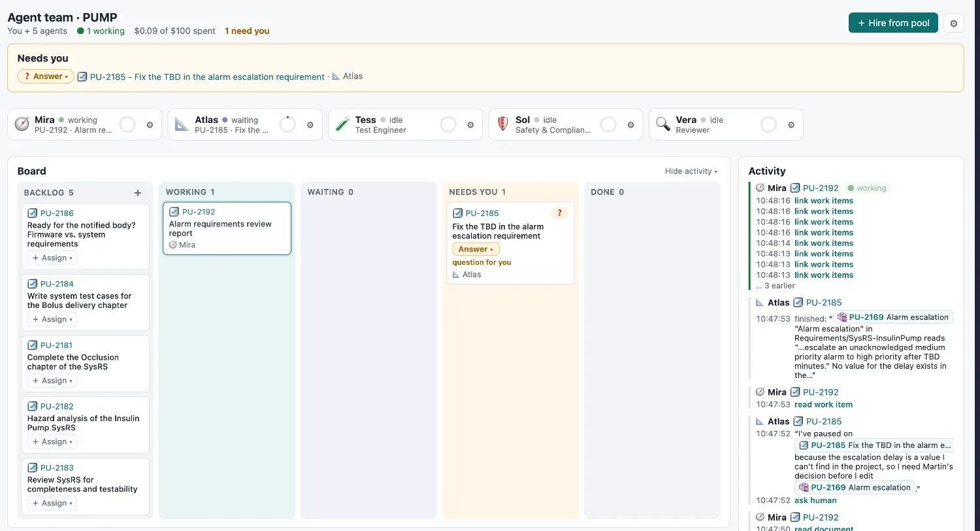This screenshot has width=980, height=531.
Task: Click the 'ask human' activity action
Action: click(815, 500)
